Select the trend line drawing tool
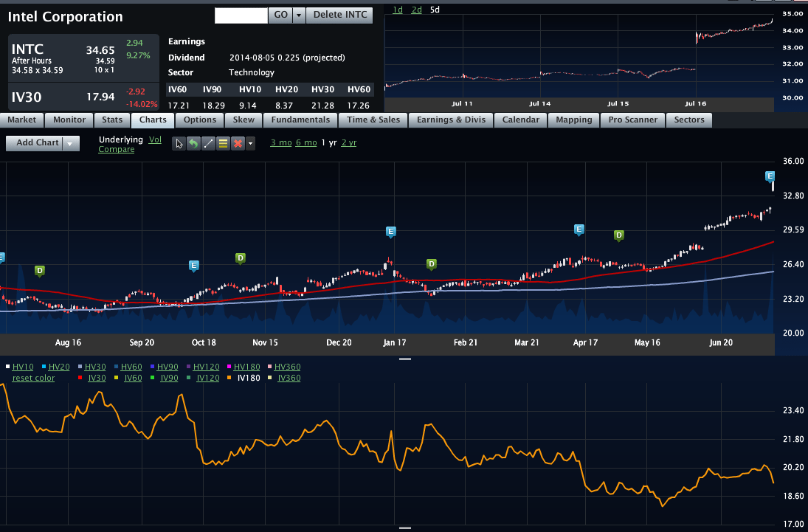 pyautogui.click(x=208, y=143)
